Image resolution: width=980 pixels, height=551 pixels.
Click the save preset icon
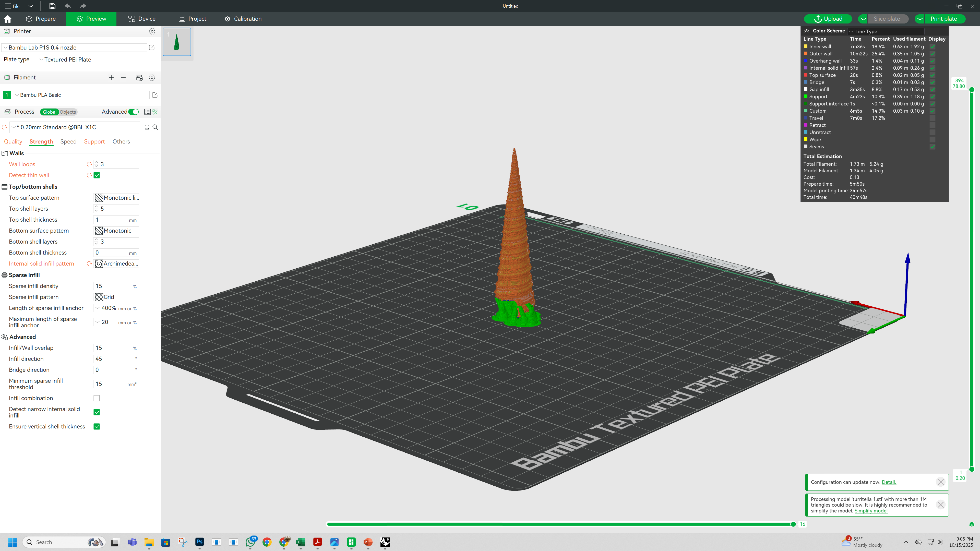click(x=147, y=127)
